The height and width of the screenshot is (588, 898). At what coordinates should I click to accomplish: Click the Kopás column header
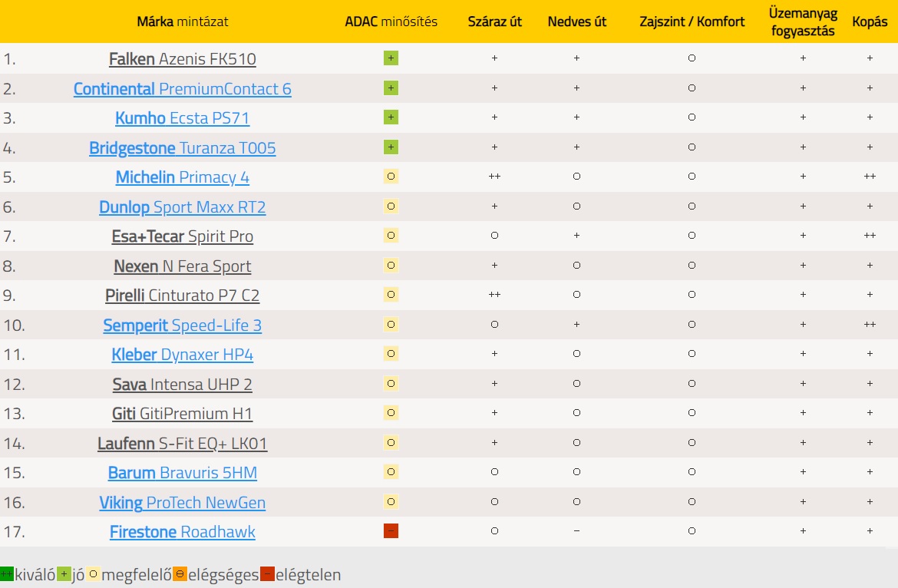click(x=870, y=21)
